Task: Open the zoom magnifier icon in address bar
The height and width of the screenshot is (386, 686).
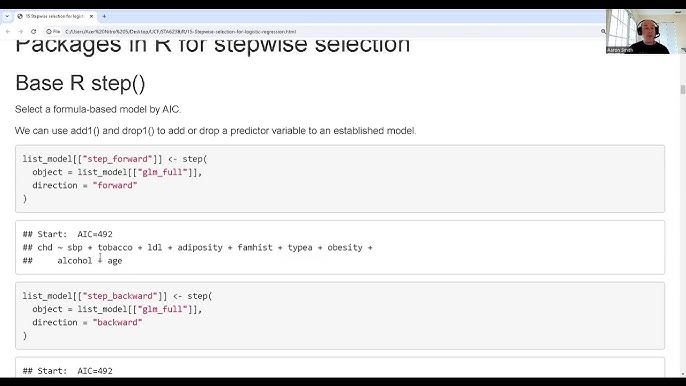Action: pyautogui.click(x=603, y=32)
